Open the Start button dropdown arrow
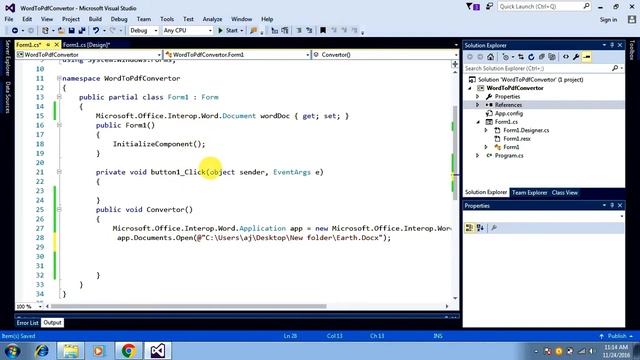The width and height of the screenshot is (640, 360). click(242, 31)
